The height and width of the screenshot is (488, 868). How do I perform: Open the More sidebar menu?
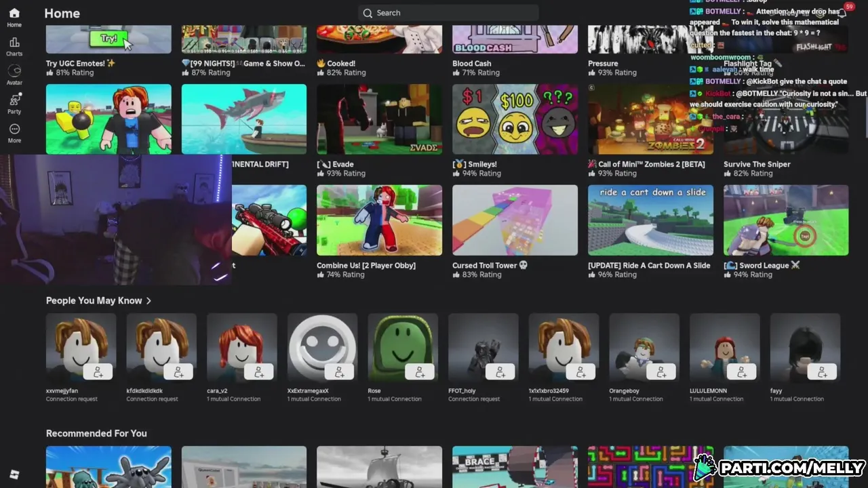(14, 133)
